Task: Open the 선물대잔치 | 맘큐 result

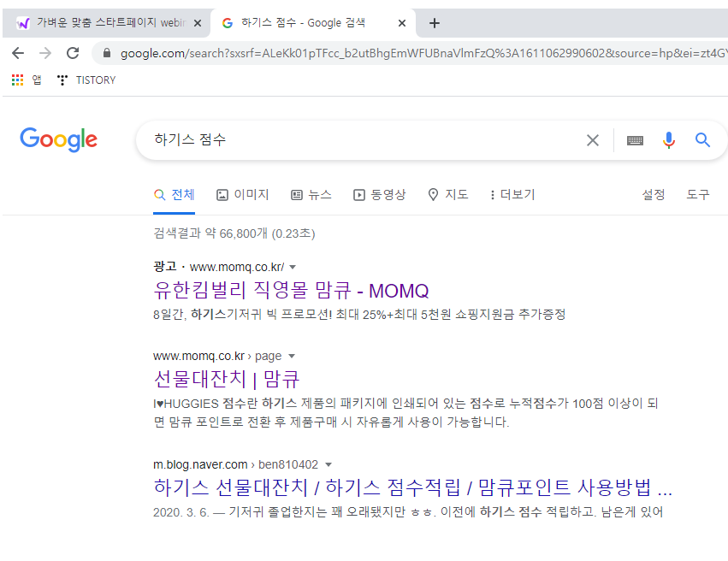Action: (x=227, y=379)
